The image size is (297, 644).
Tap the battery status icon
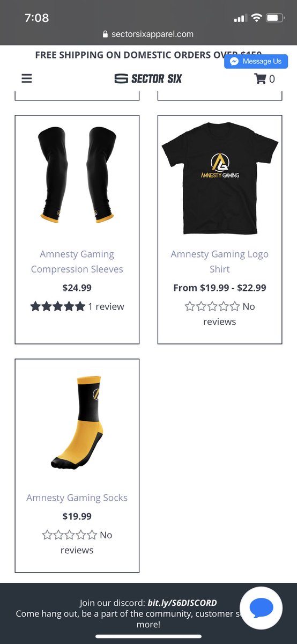[x=276, y=18]
